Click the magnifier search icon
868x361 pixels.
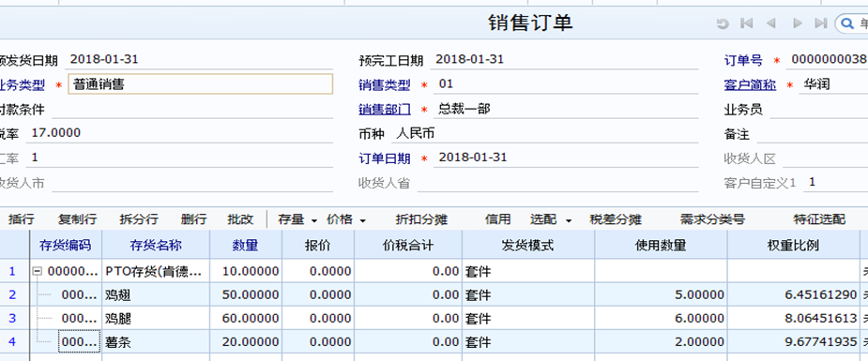(846, 23)
